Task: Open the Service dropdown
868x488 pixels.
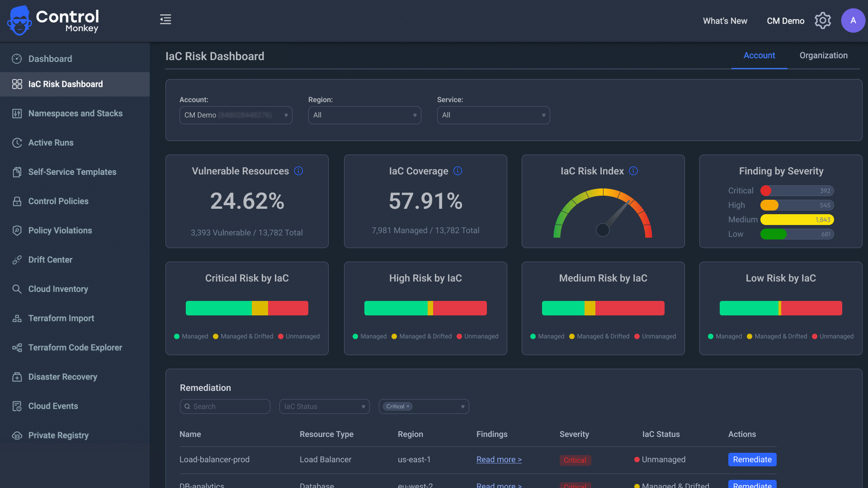Action: [x=494, y=115]
